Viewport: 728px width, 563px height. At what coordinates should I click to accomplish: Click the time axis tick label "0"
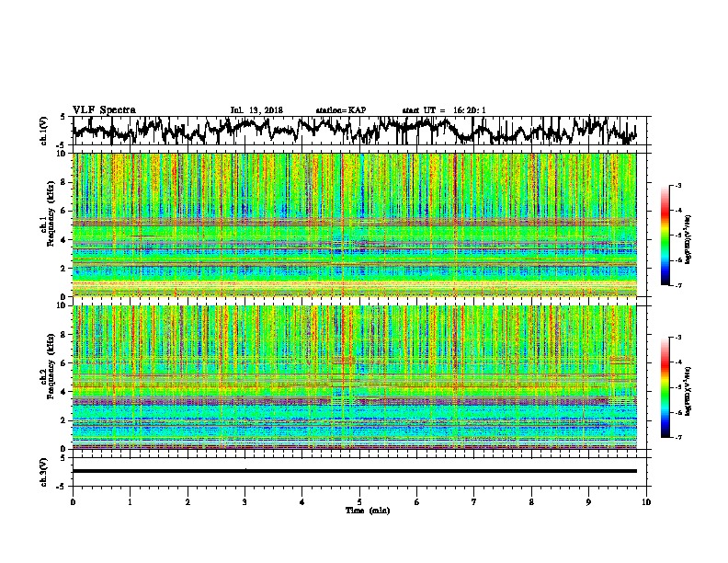[x=73, y=502]
